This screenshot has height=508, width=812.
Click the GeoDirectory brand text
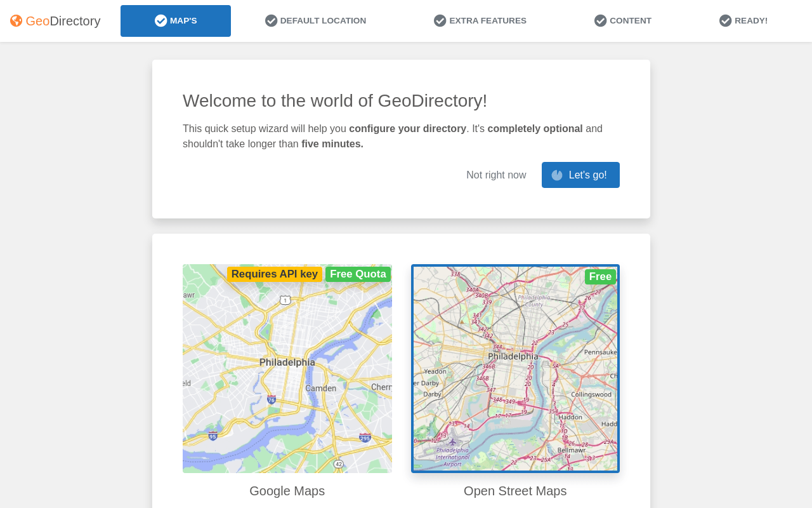[x=63, y=21]
